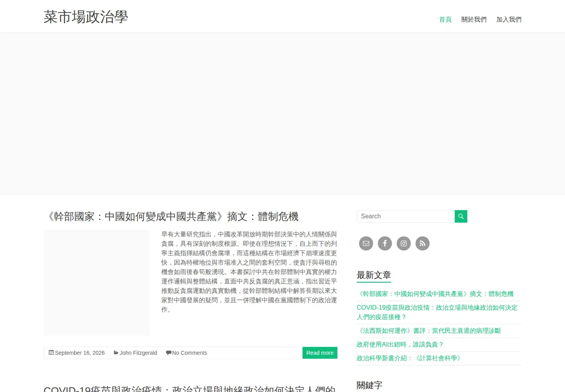
Task: Open the No Comments link
Action: (x=190, y=353)
